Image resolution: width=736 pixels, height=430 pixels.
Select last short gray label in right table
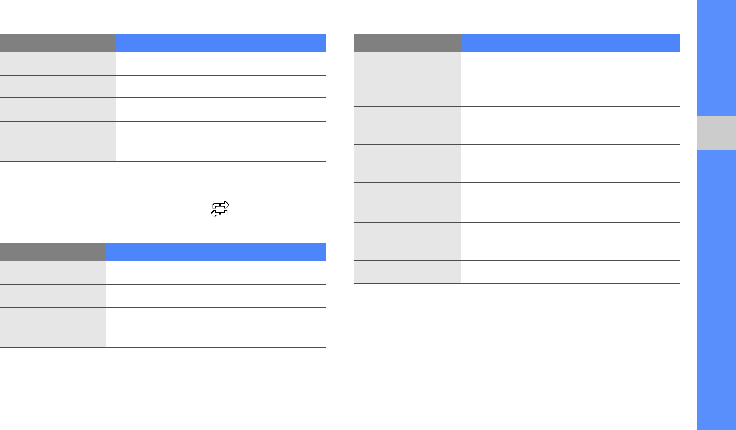coord(407,272)
